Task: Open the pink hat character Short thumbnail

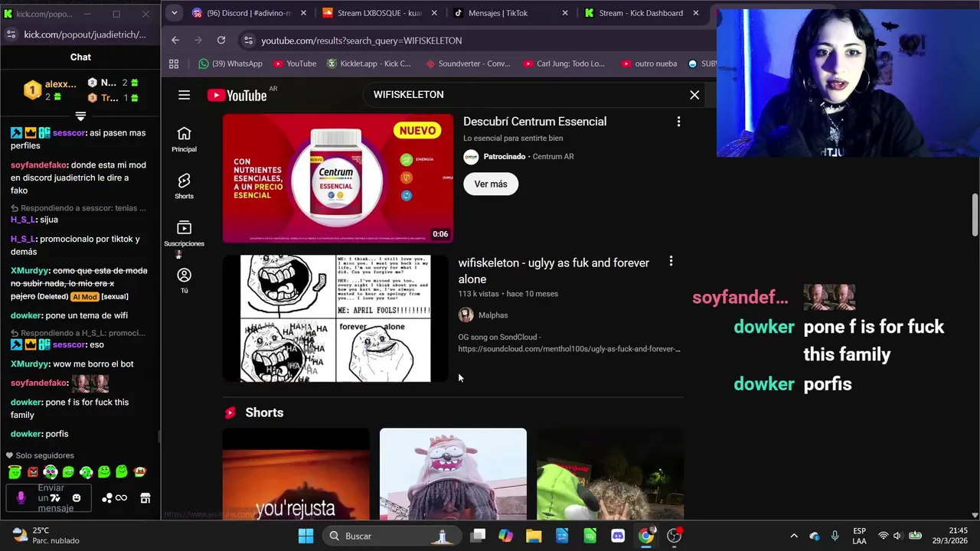Action: [453, 474]
